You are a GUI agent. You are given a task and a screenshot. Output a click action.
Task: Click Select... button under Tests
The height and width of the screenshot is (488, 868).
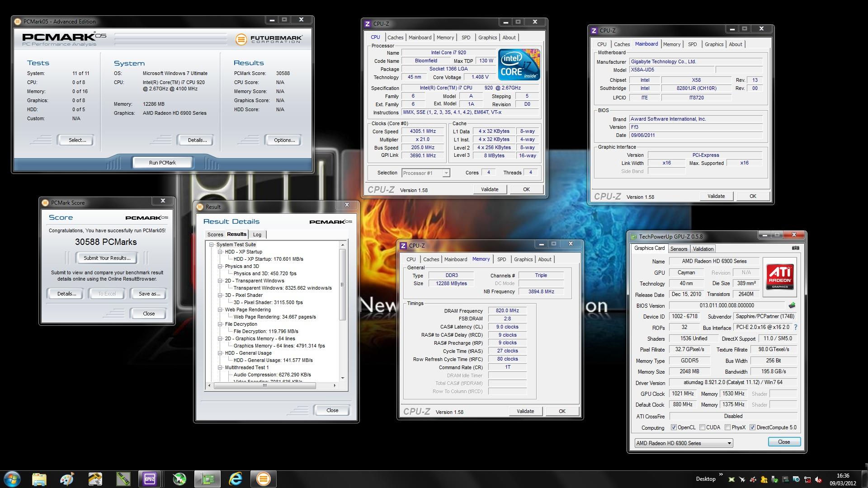[77, 140]
